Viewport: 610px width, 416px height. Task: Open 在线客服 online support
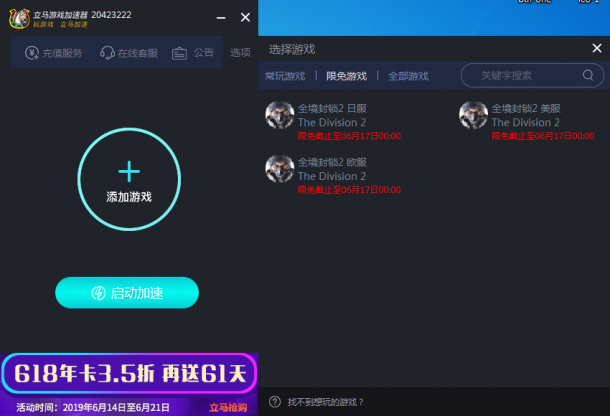click(129, 53)
